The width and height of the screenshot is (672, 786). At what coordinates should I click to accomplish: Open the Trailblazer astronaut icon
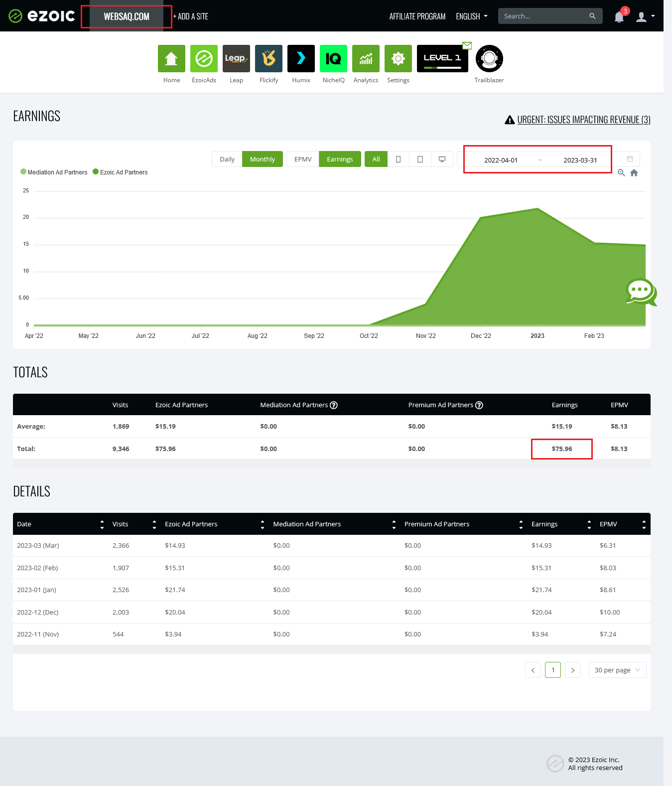pyautogui.click(x=489, y=58)
